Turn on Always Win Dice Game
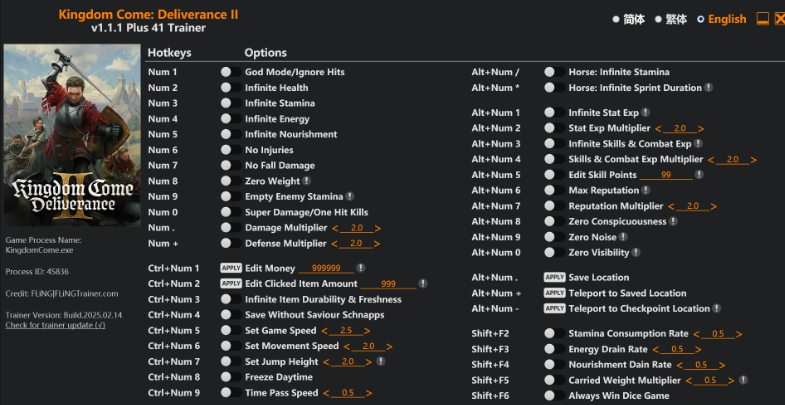Image resolution: width=785 pixels, height=405 pixels. (550, 396)
